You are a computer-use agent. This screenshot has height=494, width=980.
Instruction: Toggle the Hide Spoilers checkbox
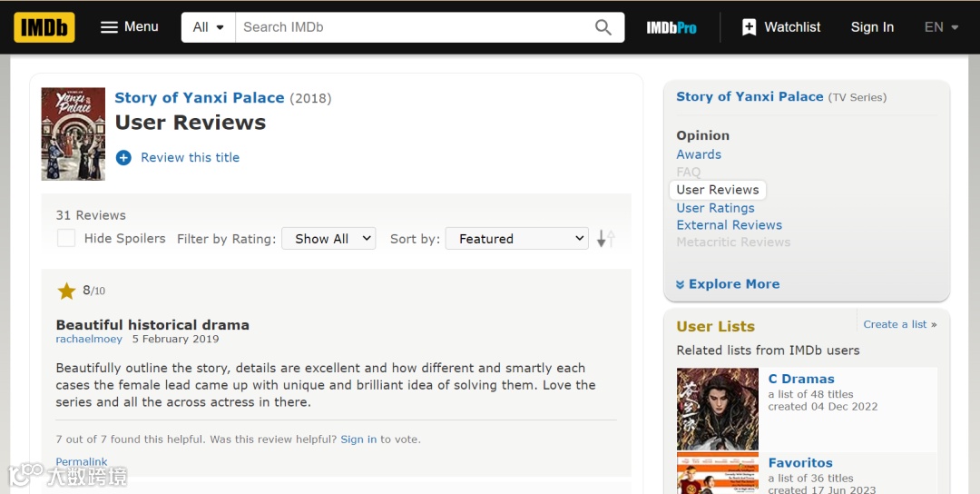click(66, 238)
